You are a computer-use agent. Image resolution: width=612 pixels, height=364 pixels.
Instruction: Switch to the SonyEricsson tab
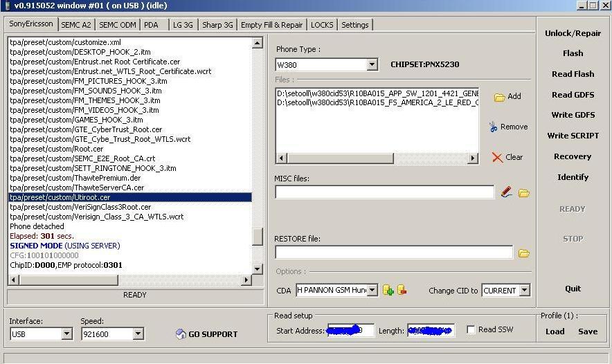31,24
